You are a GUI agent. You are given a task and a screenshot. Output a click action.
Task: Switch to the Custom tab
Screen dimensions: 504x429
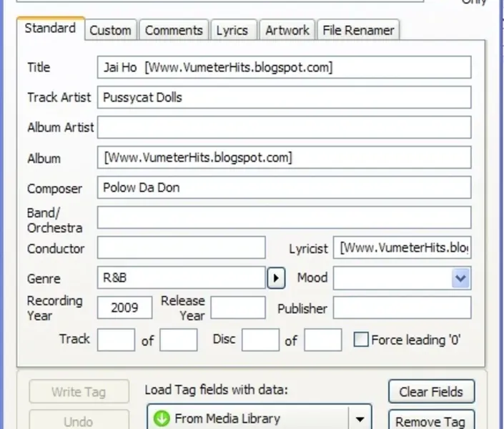click(x=110, y=30)
